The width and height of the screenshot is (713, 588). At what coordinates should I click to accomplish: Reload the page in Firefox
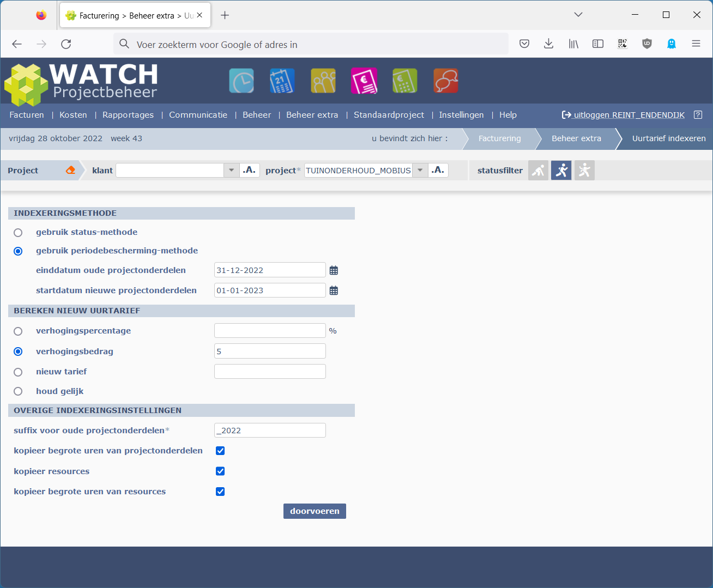(x=66, y=44)
